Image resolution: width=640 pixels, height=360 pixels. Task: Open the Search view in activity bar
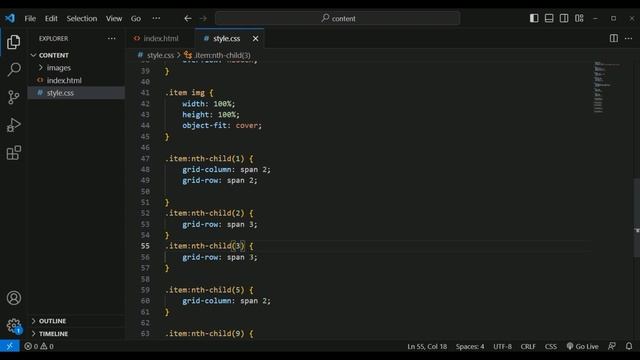click(x=13, y=69)
